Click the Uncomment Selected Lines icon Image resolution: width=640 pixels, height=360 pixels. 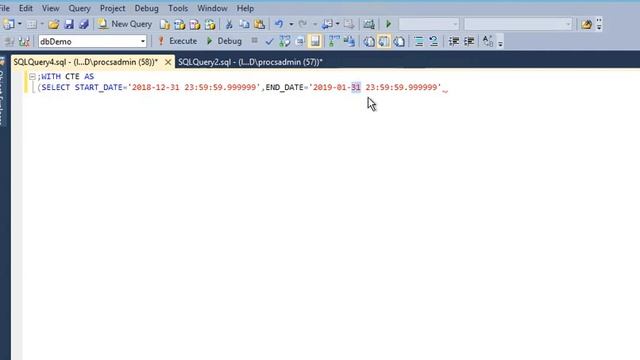[433, 41]
